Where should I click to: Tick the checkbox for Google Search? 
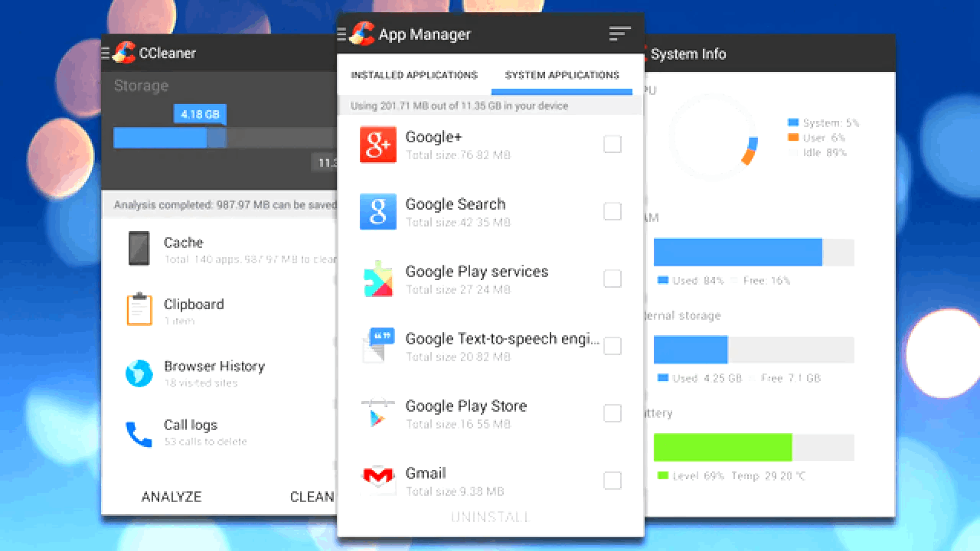click(612, 211)
